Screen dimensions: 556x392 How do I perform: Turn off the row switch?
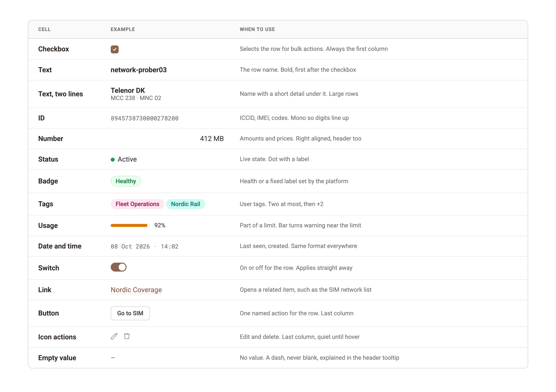coord(119,267)
